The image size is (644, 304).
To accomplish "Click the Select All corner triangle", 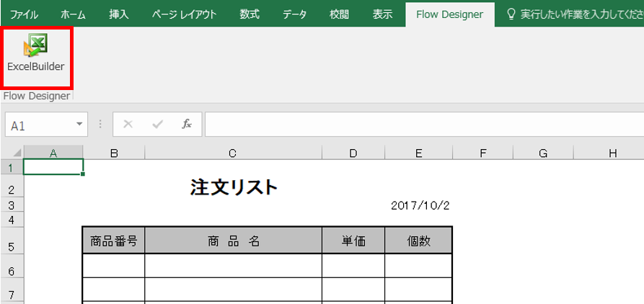I will [17, 153].
